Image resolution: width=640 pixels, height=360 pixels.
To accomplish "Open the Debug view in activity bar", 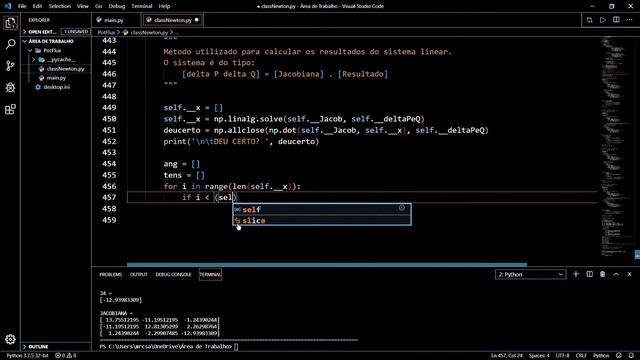I will pos(10,87).
